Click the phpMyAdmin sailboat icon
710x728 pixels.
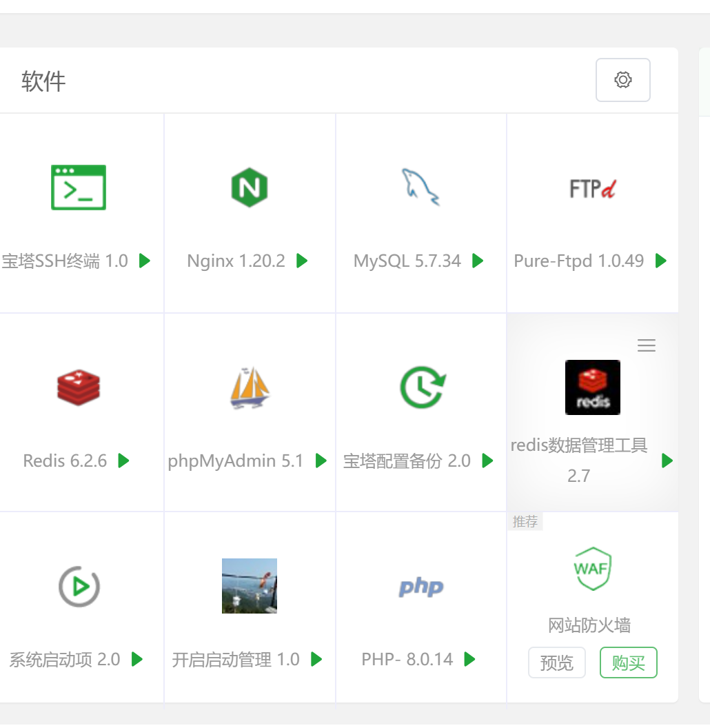pos(250,387)
